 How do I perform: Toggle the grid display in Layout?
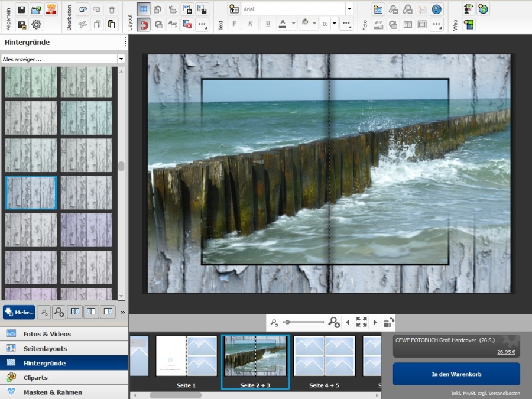(x=143, y=9)
